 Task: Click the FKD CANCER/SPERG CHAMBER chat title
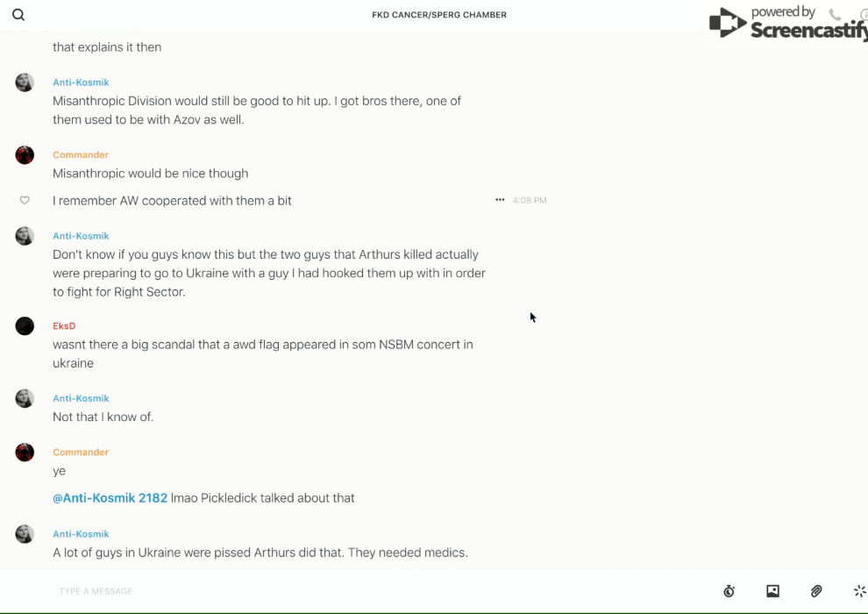pyautogui.click(x=439, y=15)
